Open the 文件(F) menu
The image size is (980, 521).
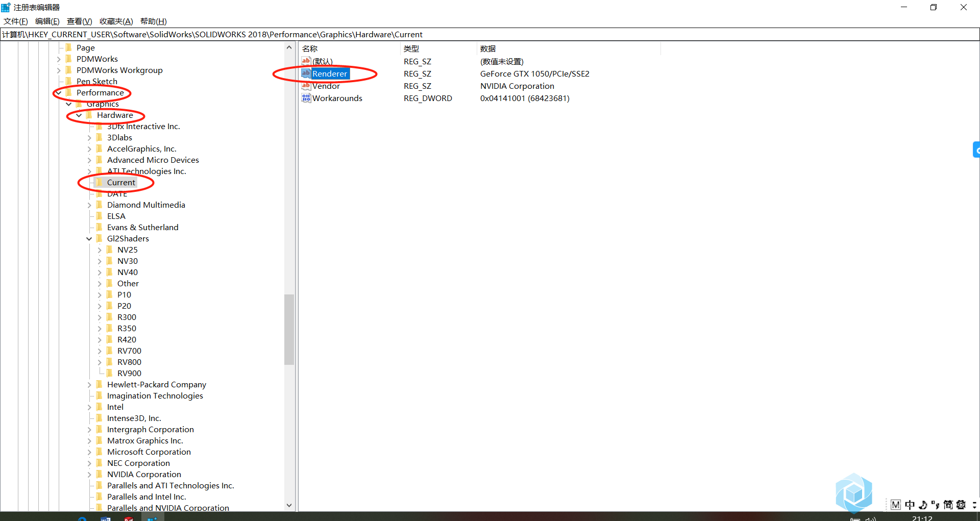pos(16,21)
